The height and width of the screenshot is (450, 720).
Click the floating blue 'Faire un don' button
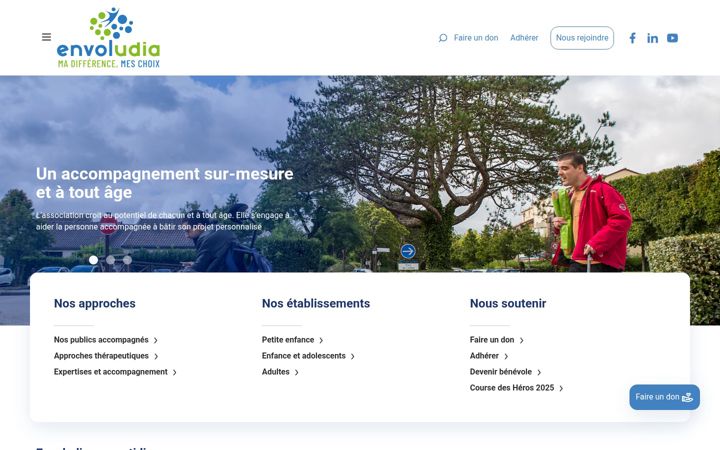click(x=664, y=397)
